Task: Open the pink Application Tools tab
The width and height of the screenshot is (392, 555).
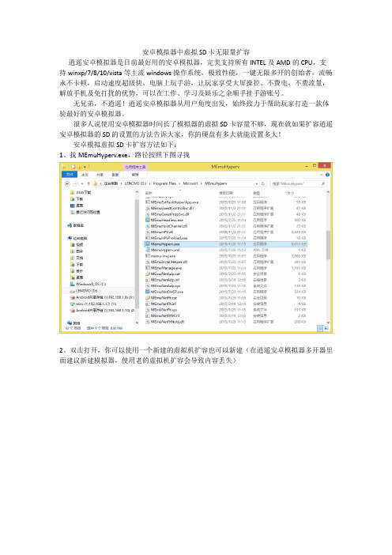Action: tap(135, 167)
